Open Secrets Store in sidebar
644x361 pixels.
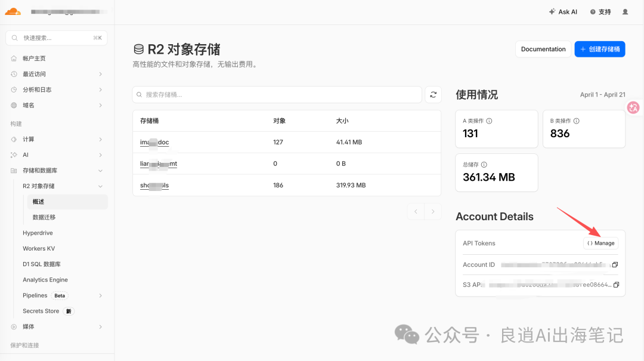(x=41, y=311)
